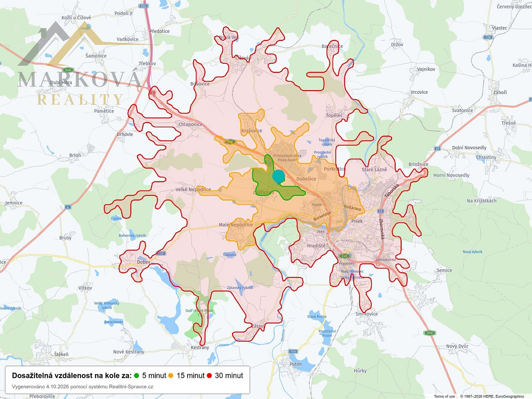Click the Nová Ves map label
This screenshot has width=532, height=399.
(229, 38)
